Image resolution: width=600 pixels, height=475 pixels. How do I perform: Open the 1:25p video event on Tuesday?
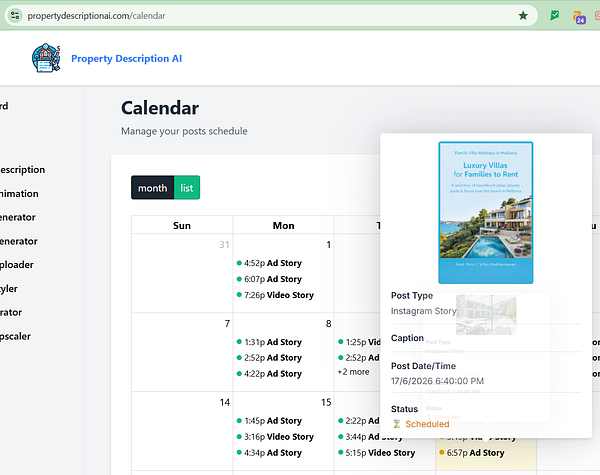click(359, 342)
